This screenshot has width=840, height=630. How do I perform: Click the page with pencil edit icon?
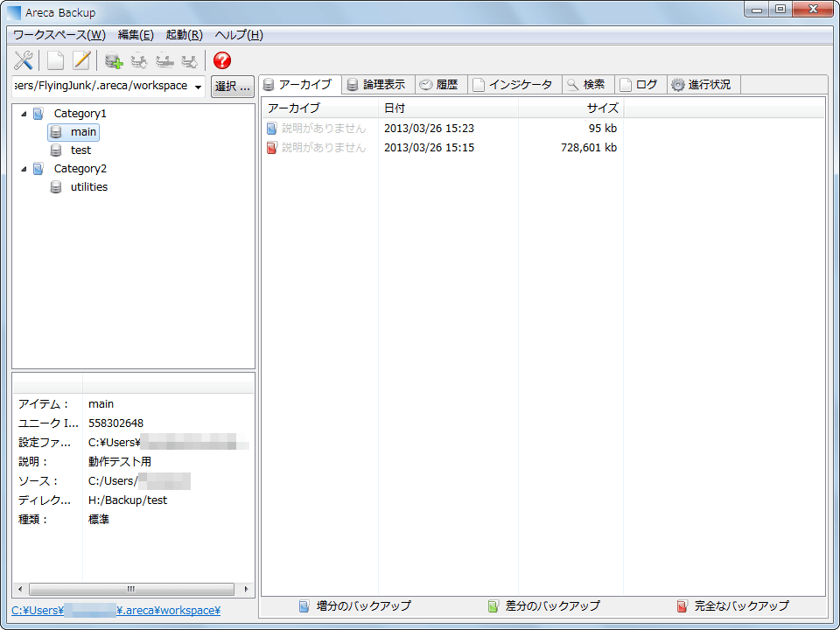pos(81,60)
